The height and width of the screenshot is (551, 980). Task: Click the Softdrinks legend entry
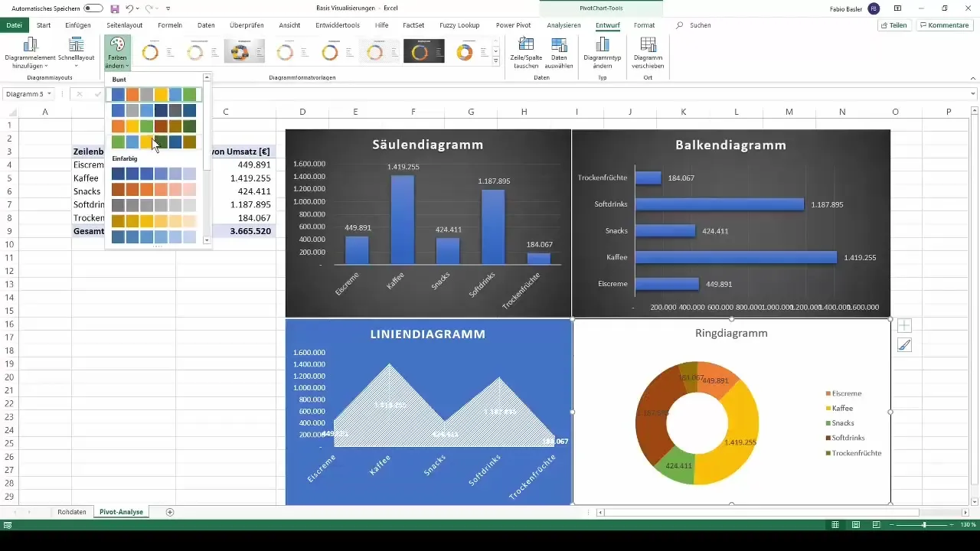(846, 438)
